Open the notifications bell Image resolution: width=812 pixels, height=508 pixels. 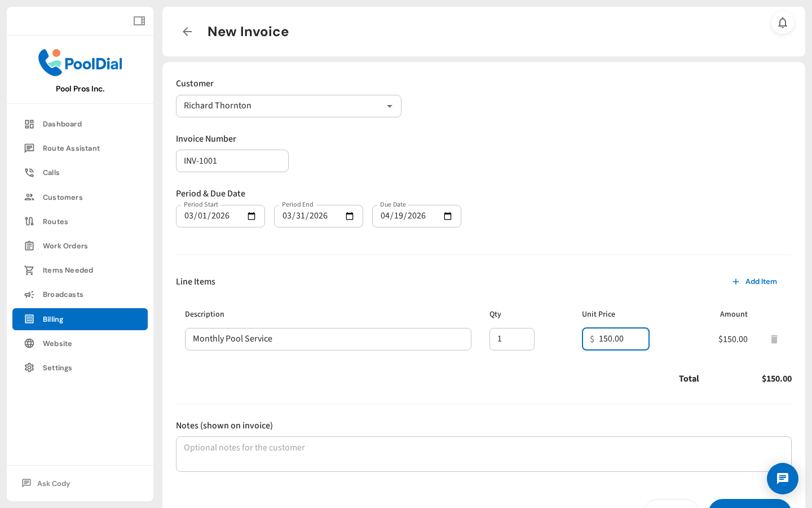(x=783, y=23)
